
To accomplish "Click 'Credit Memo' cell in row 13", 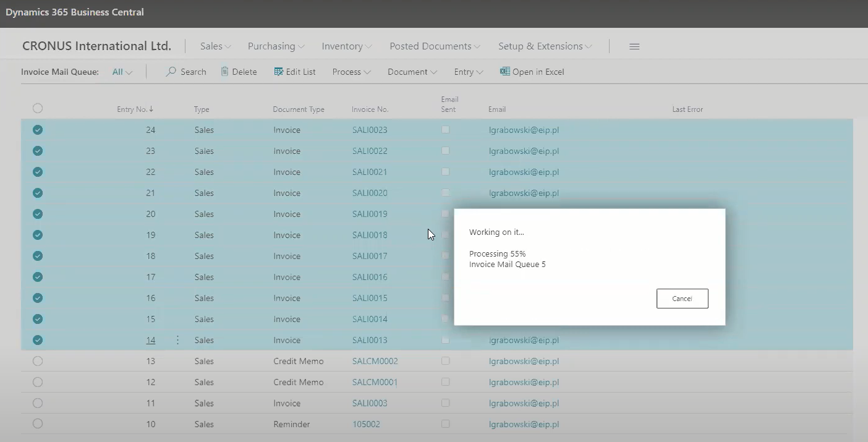I will pyautogui.click(x=299, y=361).
